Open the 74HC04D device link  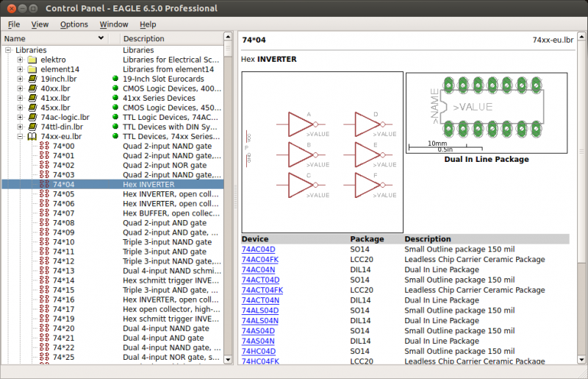tap(259, 351)
